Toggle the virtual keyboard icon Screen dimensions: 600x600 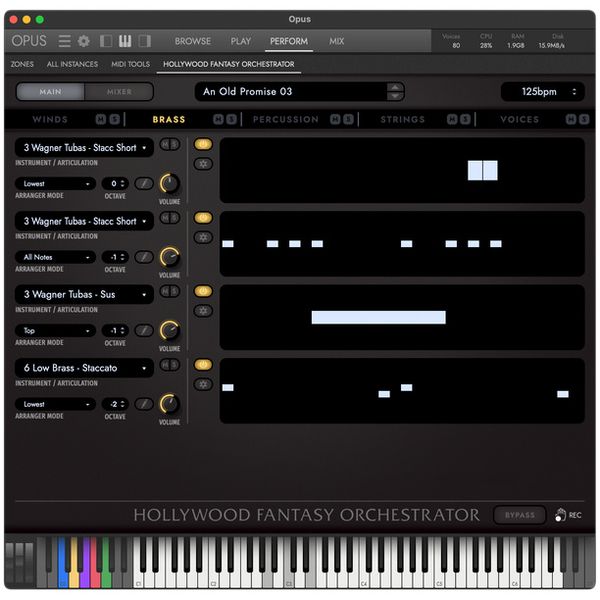pyautogui.click(x=125, y=41)
